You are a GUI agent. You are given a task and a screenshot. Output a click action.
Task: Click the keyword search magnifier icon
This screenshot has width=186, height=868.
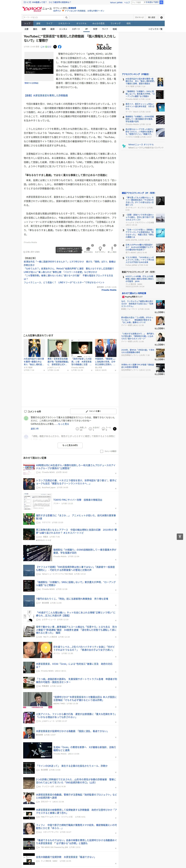pos(66,17)
